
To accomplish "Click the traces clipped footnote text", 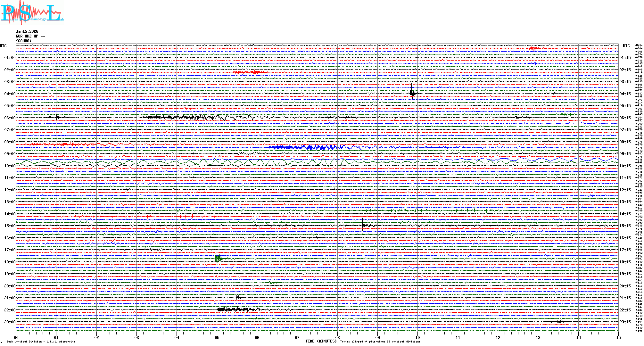I will pos(380,342).
